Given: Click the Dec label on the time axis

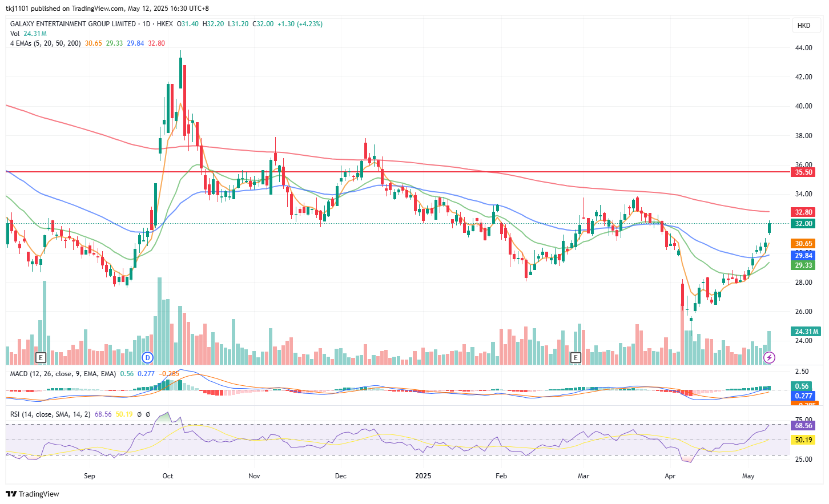Looking at the screenshot, I should pos(341,476).
